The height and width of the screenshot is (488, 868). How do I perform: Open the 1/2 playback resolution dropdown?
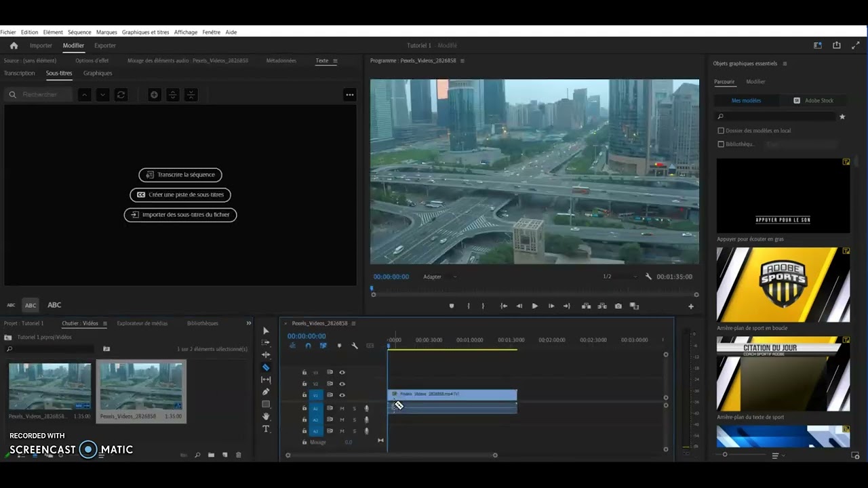pyautogui.click(x=620, y=277)
